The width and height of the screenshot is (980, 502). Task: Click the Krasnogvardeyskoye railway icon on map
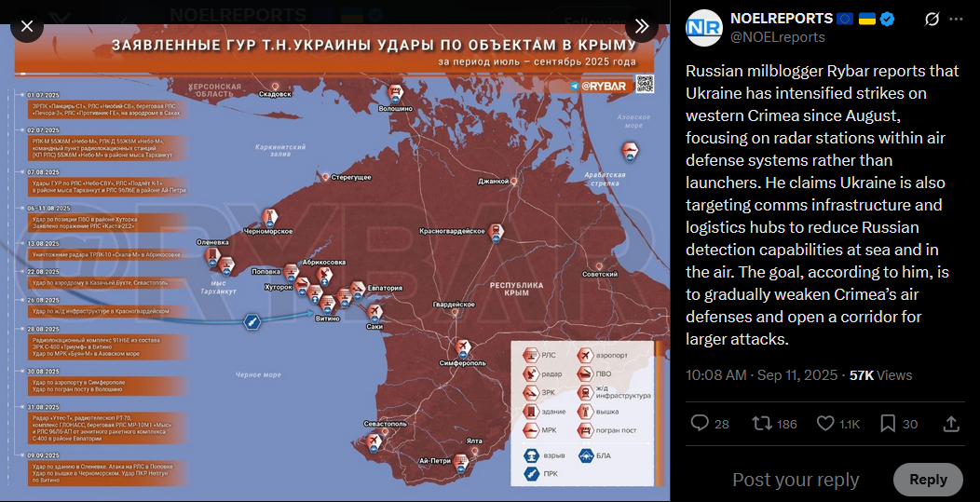496,232
